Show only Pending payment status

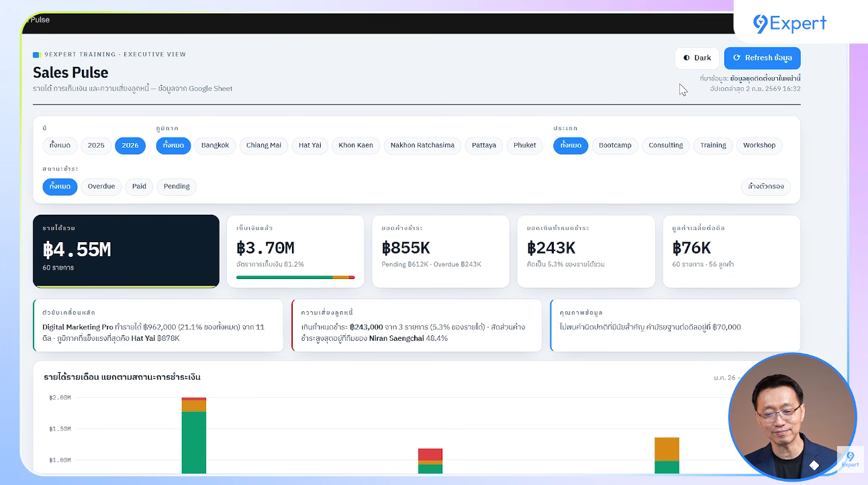[177, 186]
